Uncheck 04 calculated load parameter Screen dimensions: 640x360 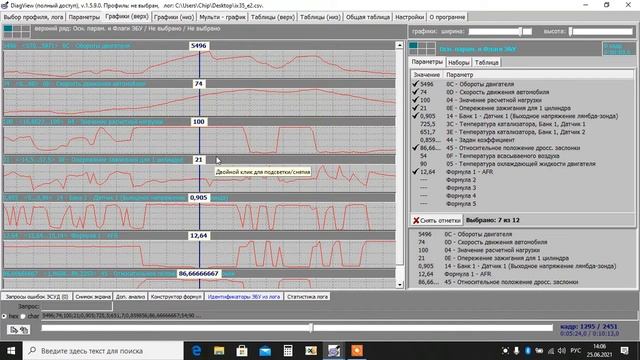416,100
